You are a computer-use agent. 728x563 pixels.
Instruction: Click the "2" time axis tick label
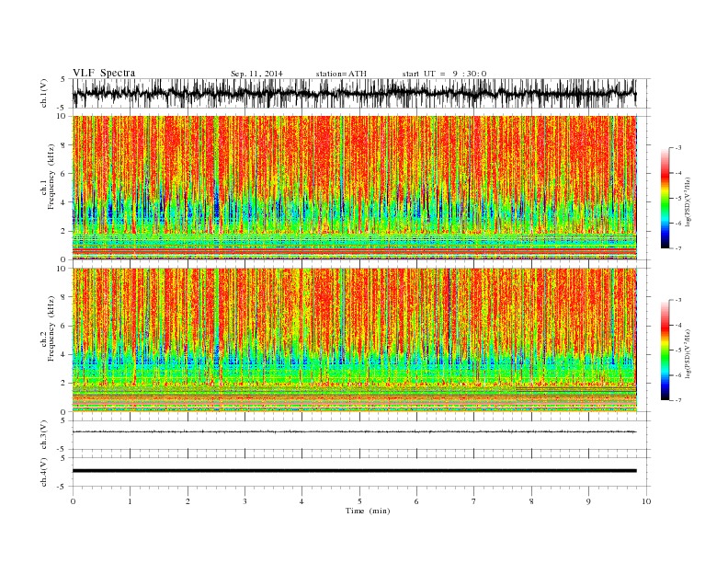[x=188, y=501]
